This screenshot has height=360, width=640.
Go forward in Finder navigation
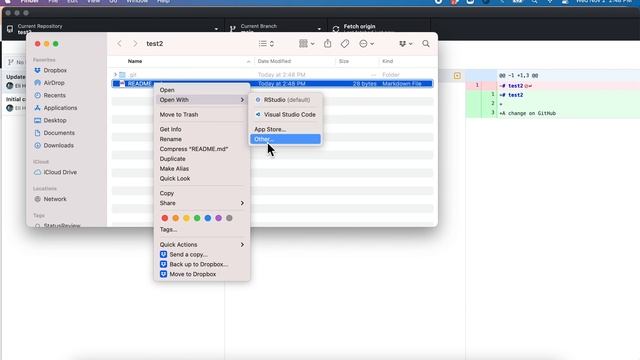[x=135, y=44]
